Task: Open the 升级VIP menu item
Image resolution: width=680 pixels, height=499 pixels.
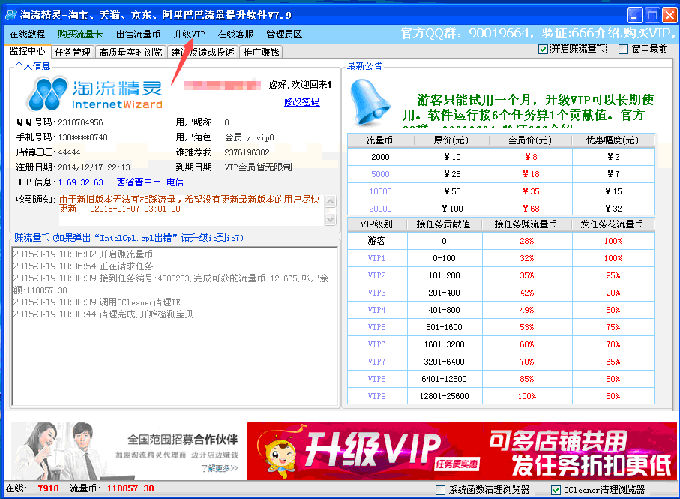Action: click(x=189, y=34)
